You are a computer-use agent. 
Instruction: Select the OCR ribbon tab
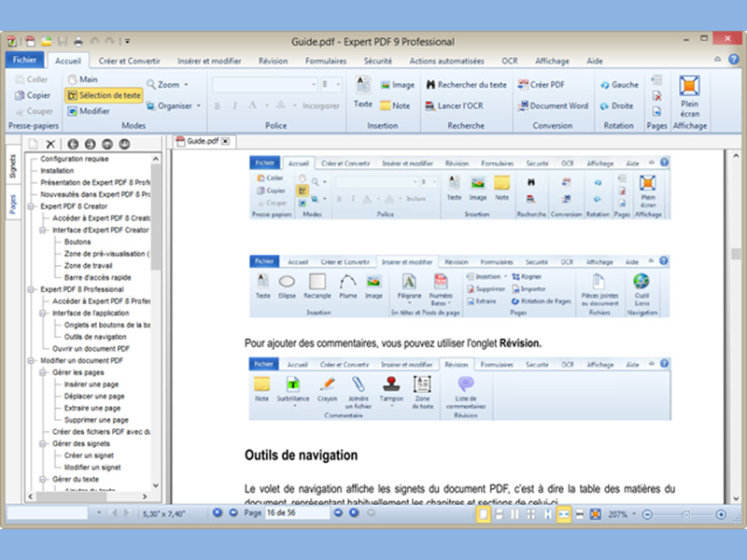pos(509,61)
